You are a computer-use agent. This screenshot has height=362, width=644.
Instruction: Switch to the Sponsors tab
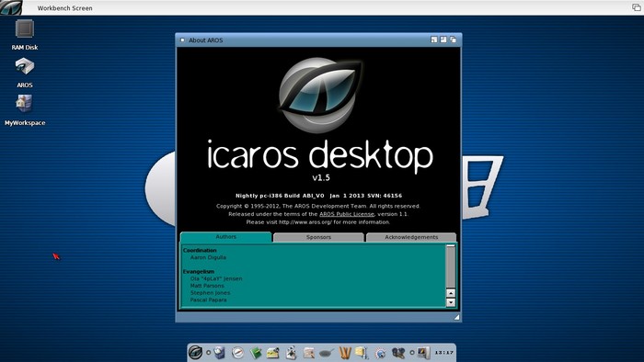[318, 237]
